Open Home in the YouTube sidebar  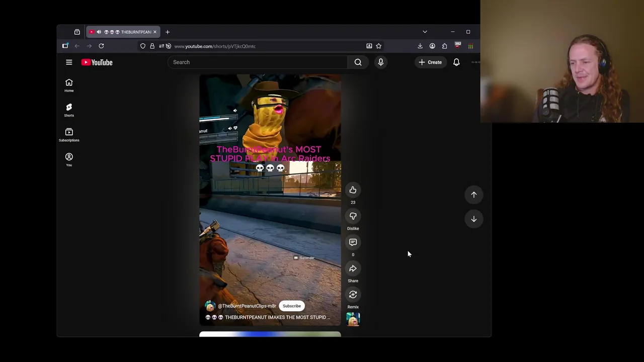point(69,85)
